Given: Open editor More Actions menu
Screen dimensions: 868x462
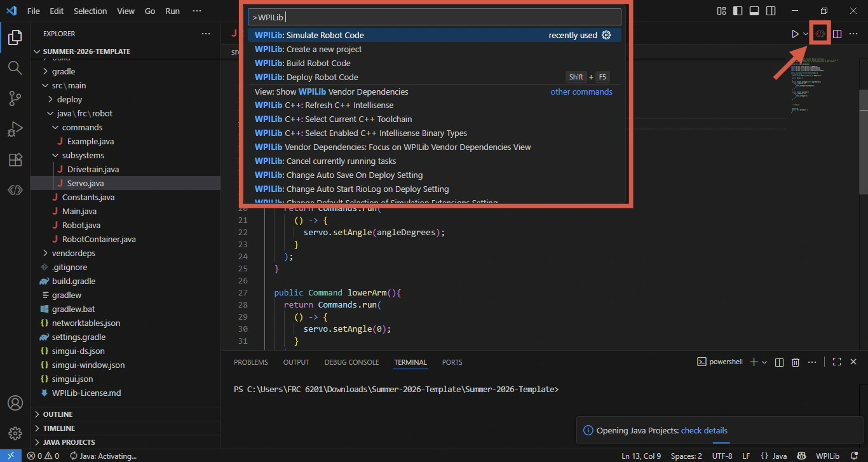Looking at the screenshot, I should tap(854, 34).
